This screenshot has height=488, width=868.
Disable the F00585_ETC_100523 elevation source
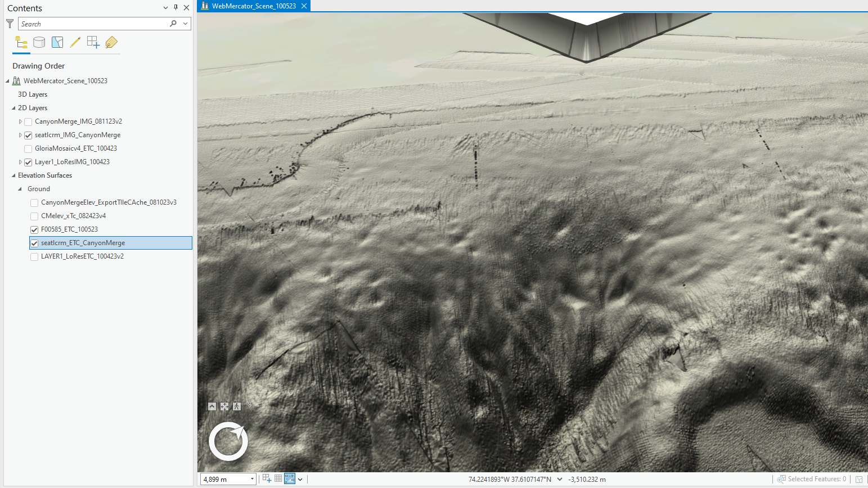[x=34, y=229]
